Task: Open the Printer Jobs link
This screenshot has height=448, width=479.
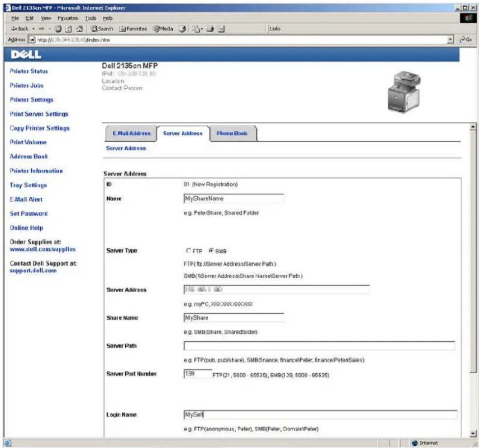Action: [x=27, y=86]
